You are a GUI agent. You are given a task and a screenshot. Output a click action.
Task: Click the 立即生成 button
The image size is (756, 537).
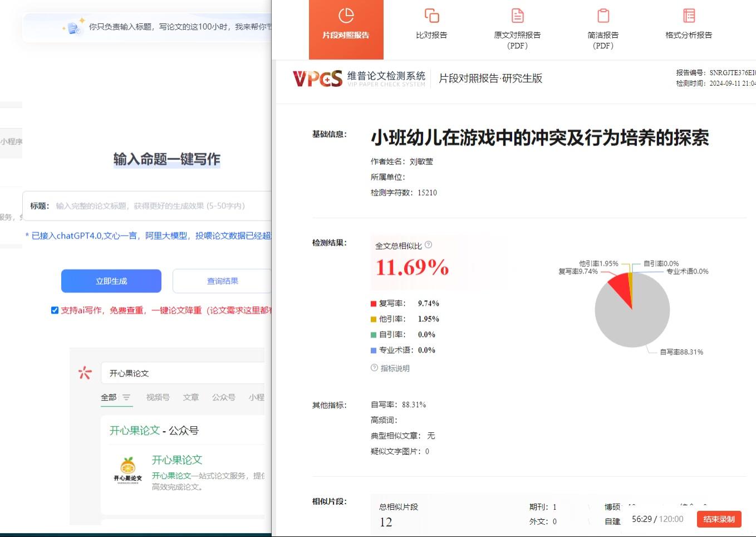111,281
